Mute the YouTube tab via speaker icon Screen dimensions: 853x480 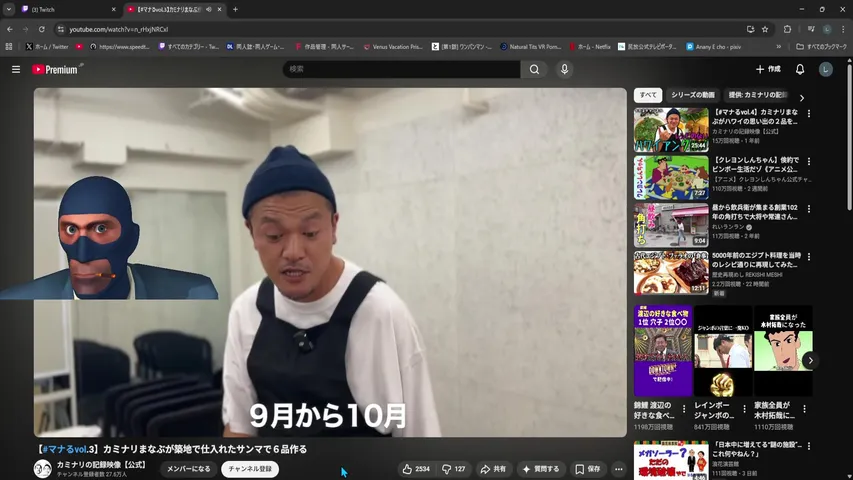(209, 9)
